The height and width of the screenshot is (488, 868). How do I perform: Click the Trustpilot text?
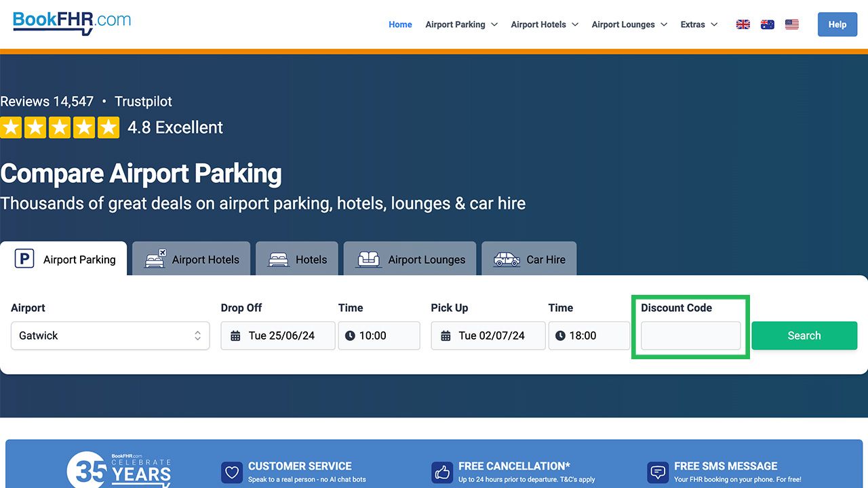click(143, 102)
